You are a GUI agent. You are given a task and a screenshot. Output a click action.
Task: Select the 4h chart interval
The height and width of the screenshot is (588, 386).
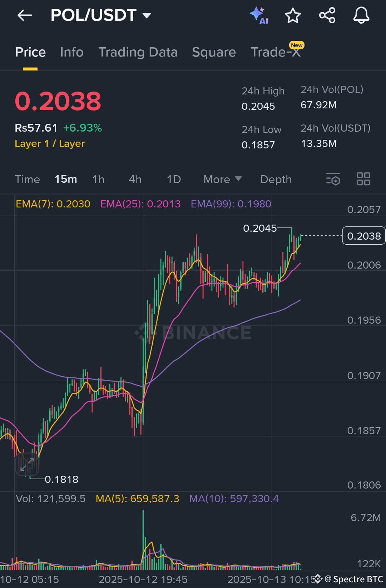point(135,179)
